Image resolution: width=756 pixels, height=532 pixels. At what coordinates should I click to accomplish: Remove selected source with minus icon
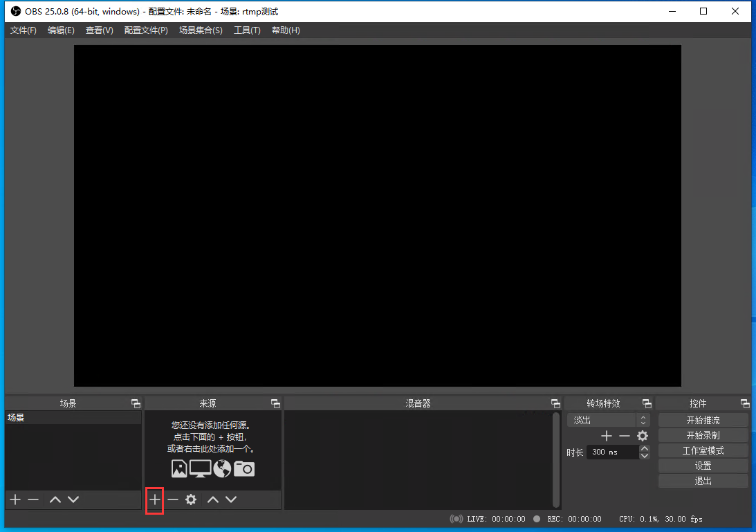click(173, 499)
